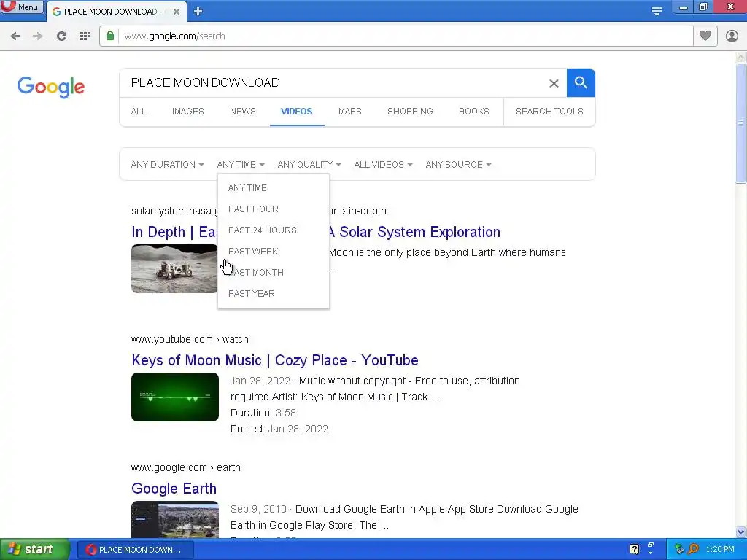Click the Opera taskbar button
The image size is (747, 560).
tap(135, 550)
